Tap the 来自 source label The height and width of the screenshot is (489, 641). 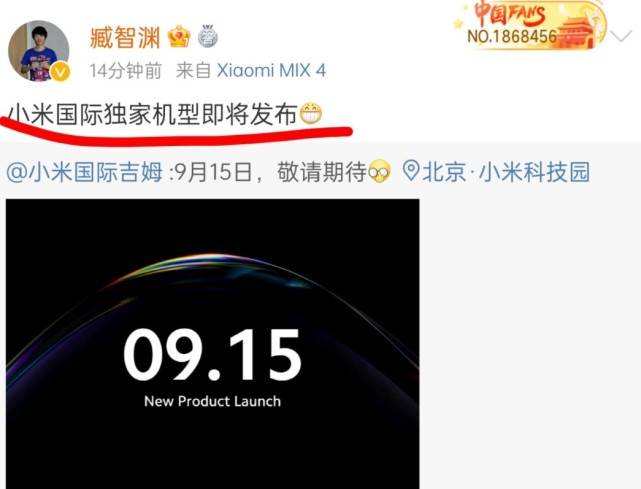[x=193, y=71]
